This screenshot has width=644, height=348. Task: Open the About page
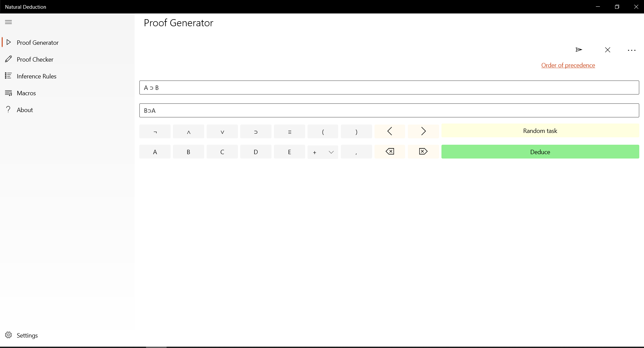(25, 110)
